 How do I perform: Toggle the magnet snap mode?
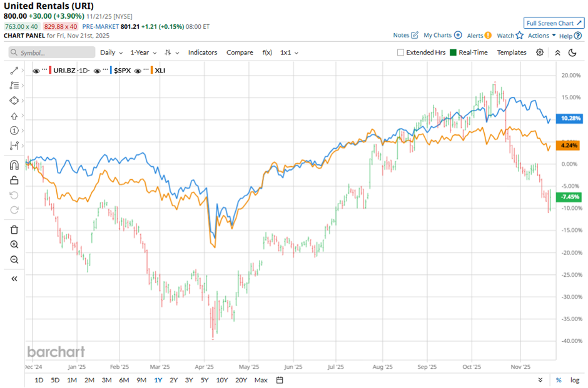click(14, 165)
